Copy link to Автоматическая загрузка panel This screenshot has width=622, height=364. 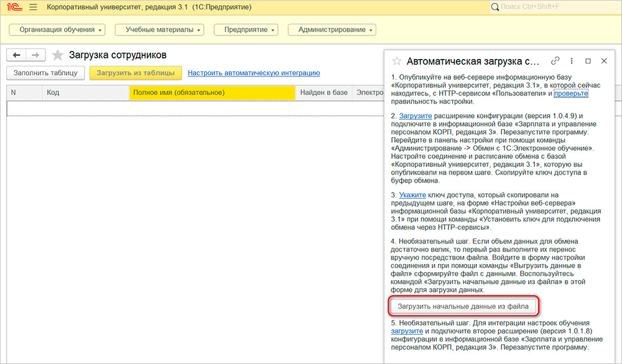point(555,61)
